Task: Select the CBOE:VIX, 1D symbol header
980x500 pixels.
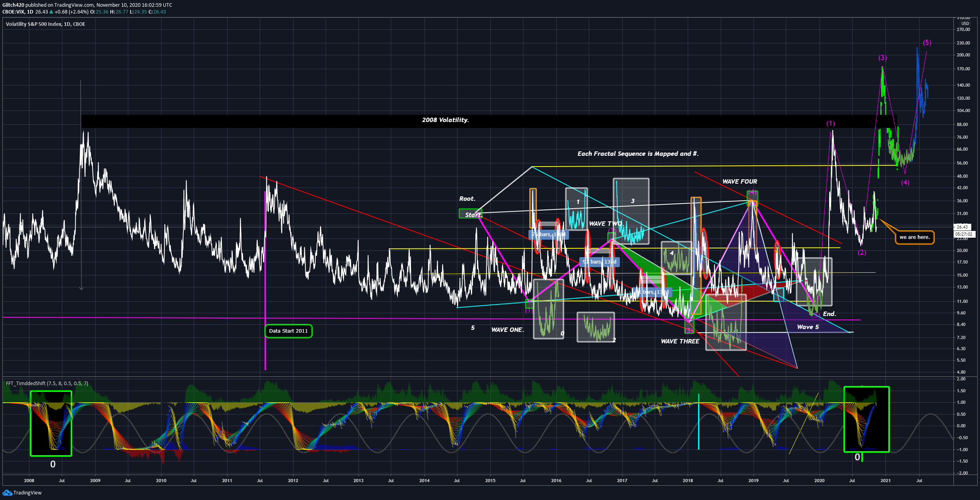Action: pyautogui.click(x=18, y=12)
